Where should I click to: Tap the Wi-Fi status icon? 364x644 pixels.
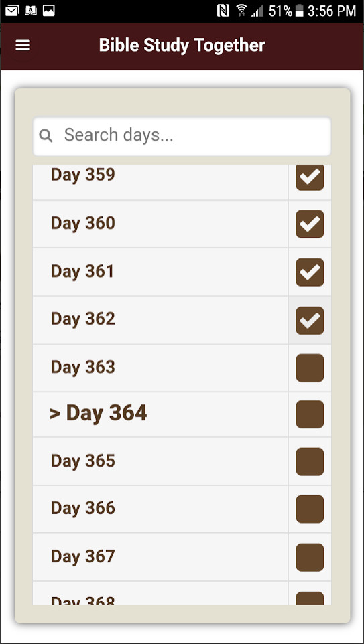241,11
